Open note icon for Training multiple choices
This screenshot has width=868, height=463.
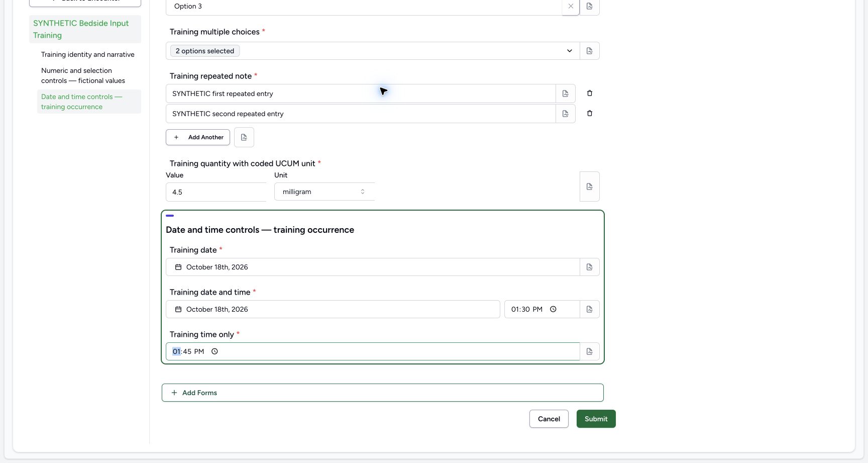point(590,51)
